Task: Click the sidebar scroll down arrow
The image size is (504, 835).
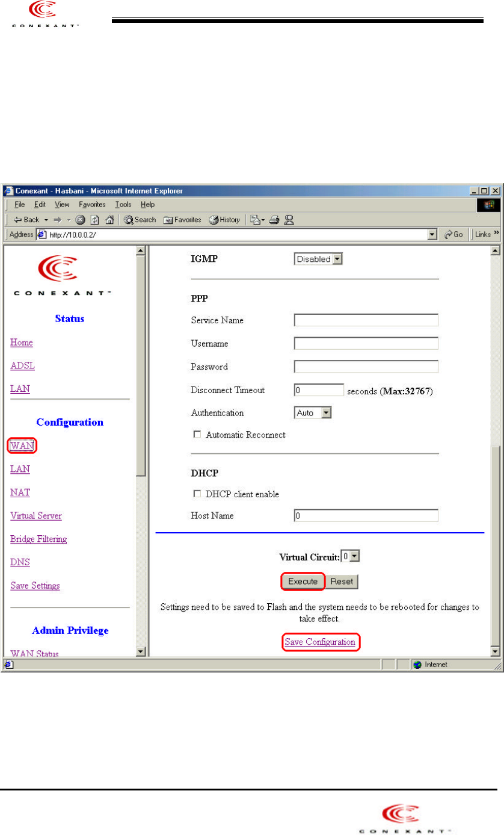Action: [x=141, y=651]
